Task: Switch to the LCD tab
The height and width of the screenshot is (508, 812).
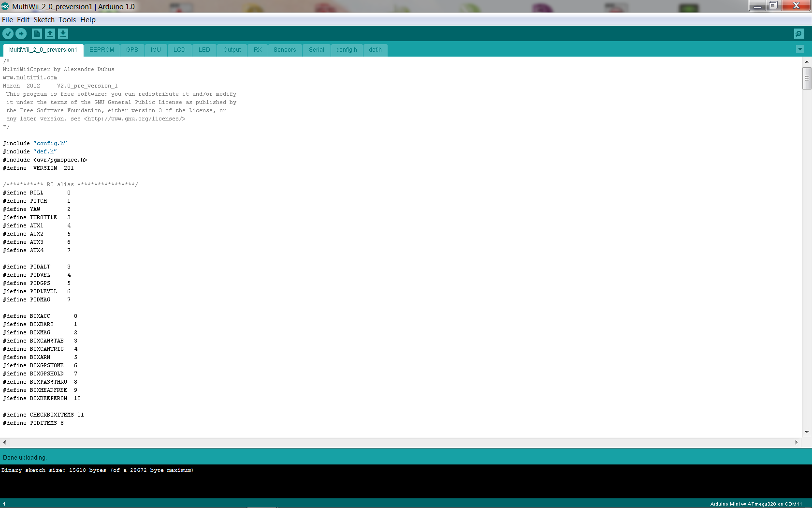Action: [x=179, y=50]
